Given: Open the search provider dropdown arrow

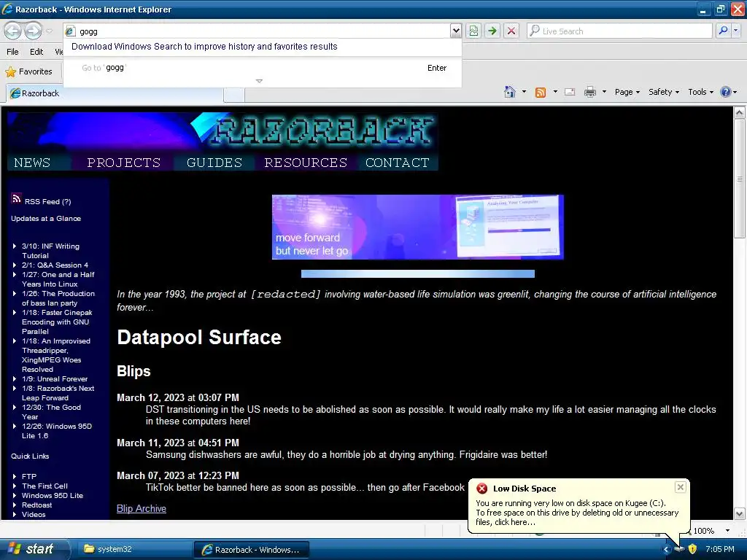Looking at the screenshot, I should (x=736, y=31).
